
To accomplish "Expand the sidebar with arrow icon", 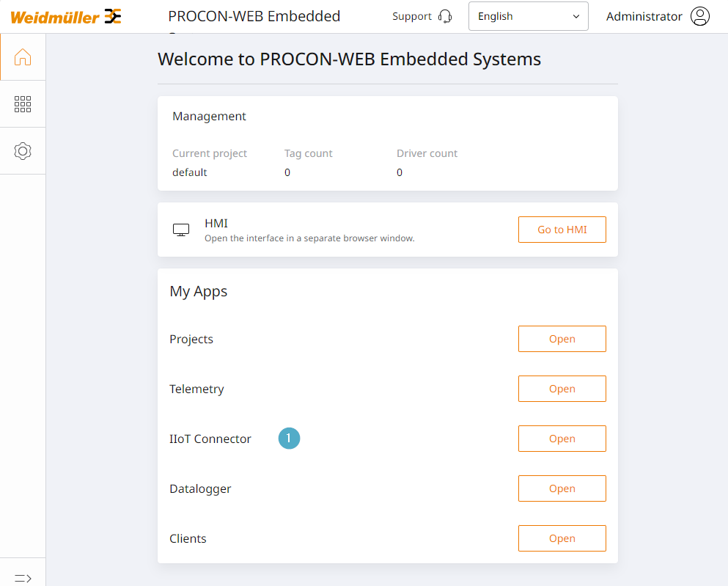I will pyautogui.click(x=23, y=578).
